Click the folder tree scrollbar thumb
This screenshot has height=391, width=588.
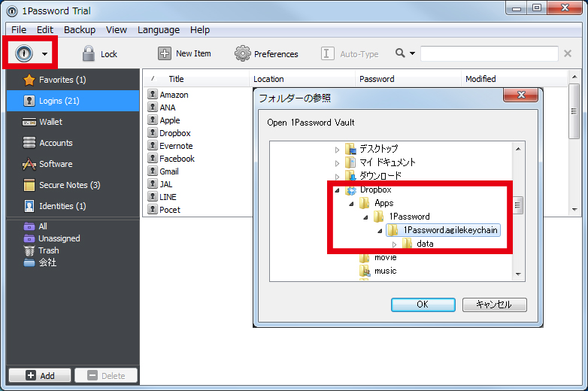pyautogui.click(x=518, y=205)
